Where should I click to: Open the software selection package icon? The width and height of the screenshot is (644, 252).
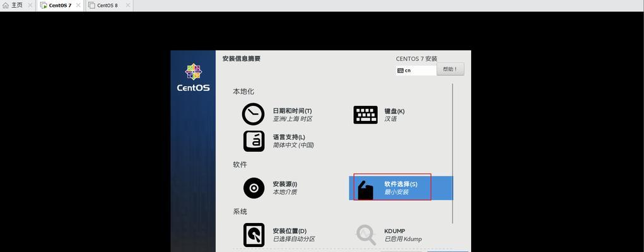coord(366,190)
